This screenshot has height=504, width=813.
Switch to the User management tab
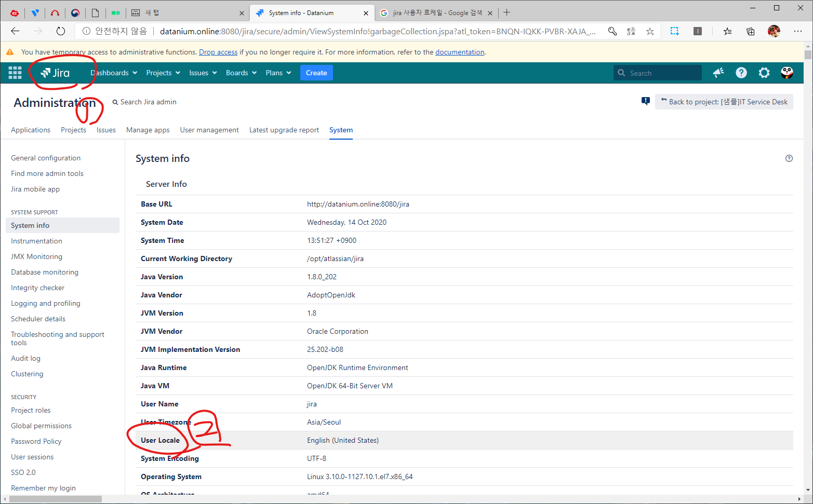pos(209,130)
